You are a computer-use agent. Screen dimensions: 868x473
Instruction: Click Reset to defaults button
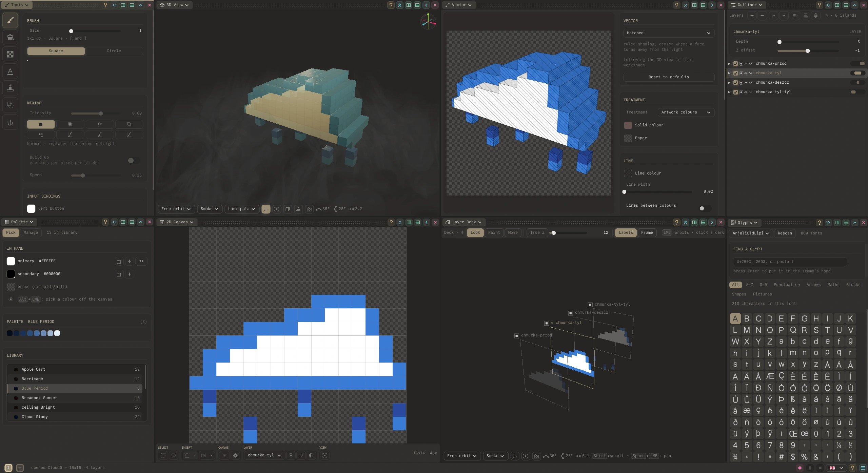pyautogui.click(x=669, y=77)
